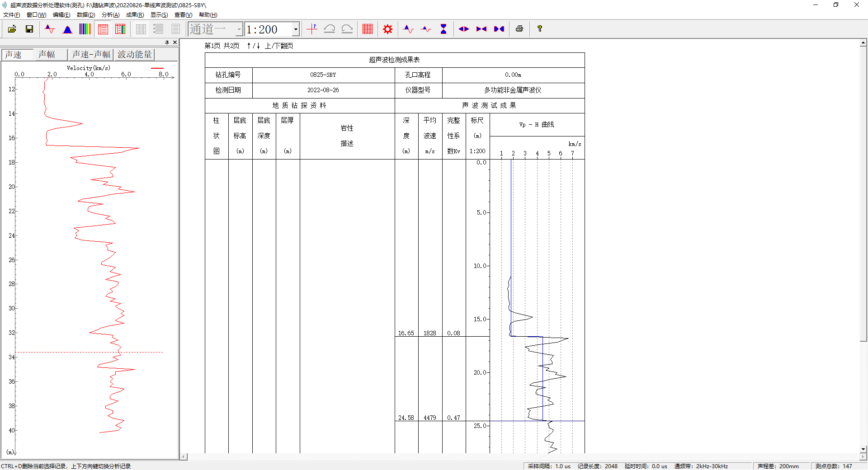This screenshot has width=868, height=470.
Task: Select the 声速-声幅 tab
Action: tap(91, 55)
